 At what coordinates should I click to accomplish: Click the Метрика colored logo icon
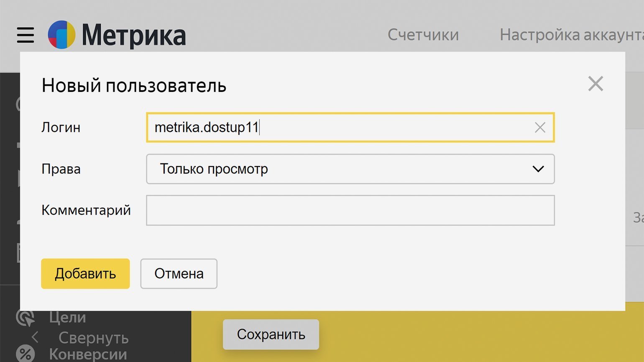61,35
